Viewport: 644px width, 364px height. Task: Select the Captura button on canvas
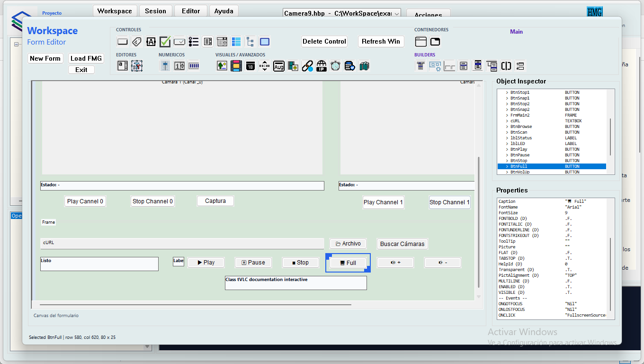coord(215,201)
